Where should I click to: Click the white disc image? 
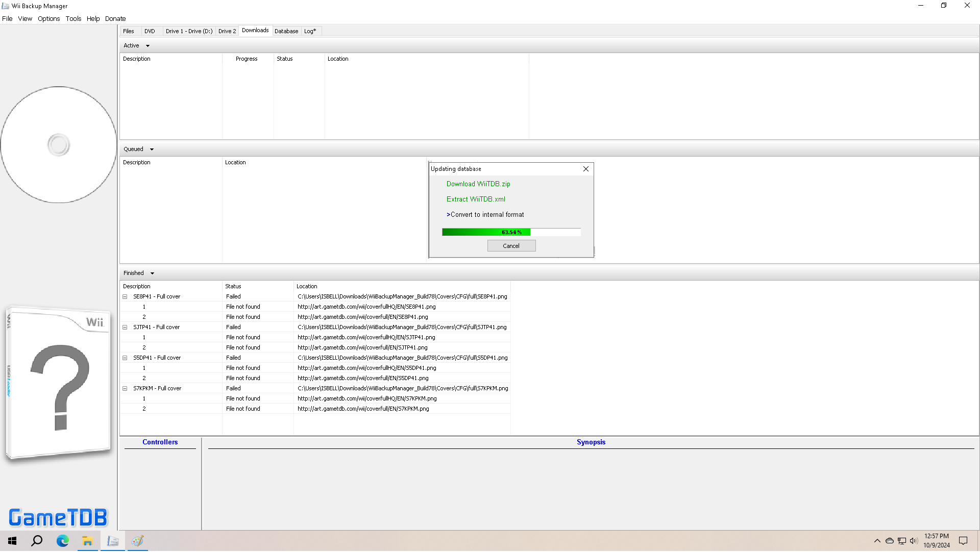59,145
